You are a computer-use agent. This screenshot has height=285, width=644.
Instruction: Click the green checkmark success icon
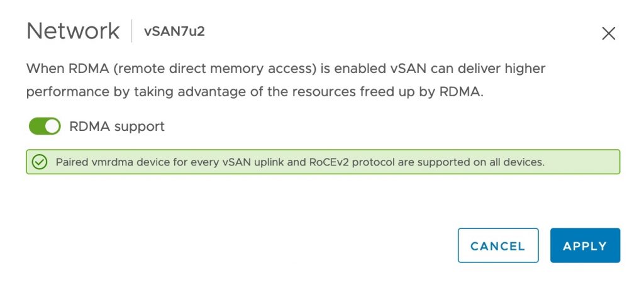[40, 162]
